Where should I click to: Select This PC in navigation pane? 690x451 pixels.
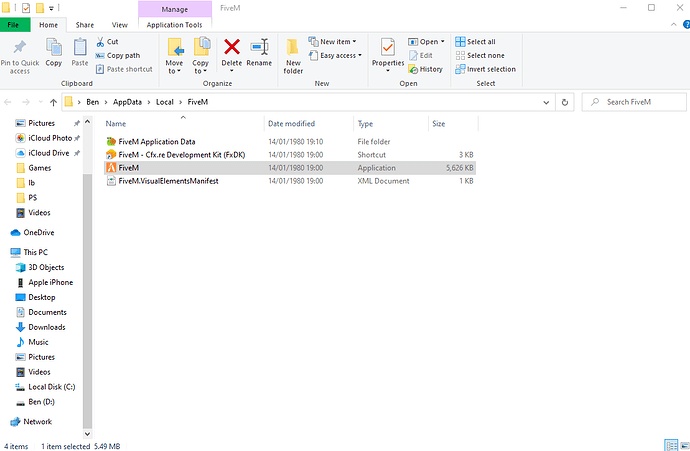pyautogui.click(x=29, y=252)
